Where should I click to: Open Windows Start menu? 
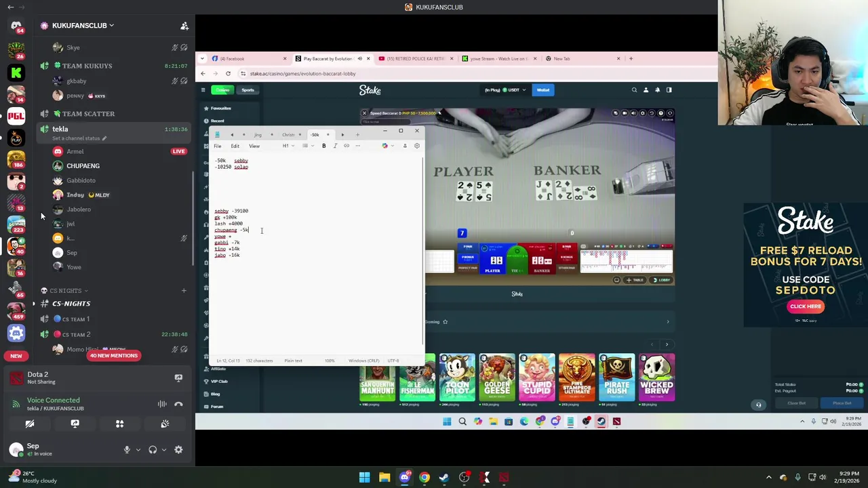[x=364, y=477]
